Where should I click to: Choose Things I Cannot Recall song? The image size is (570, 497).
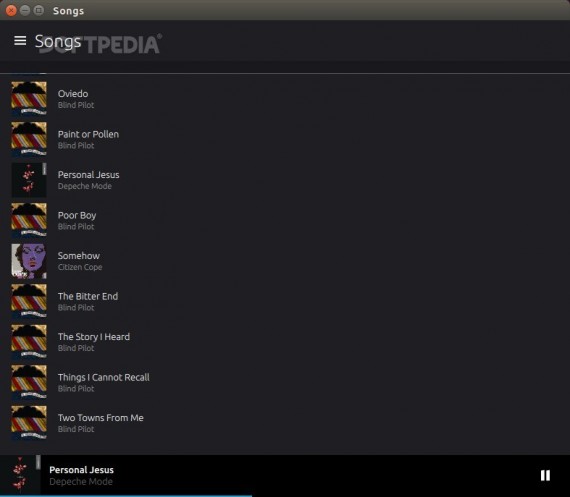click(285, 382)
